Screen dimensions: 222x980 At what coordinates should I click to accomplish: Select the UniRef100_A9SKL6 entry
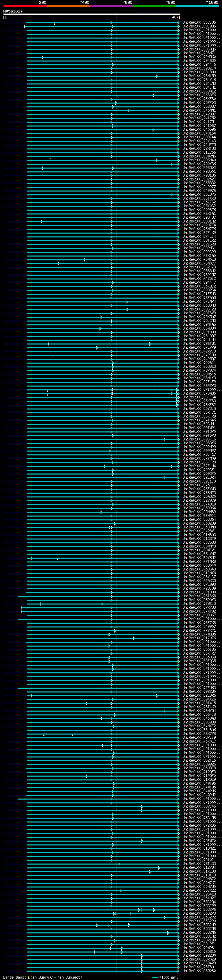click(199, 439)
